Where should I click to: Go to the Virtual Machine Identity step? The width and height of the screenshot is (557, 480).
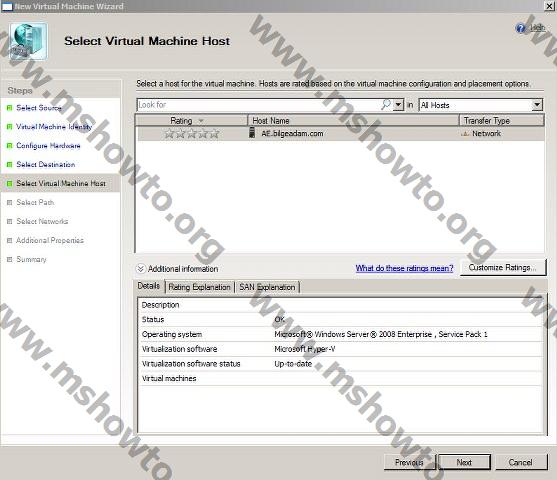tap(54, 126)
